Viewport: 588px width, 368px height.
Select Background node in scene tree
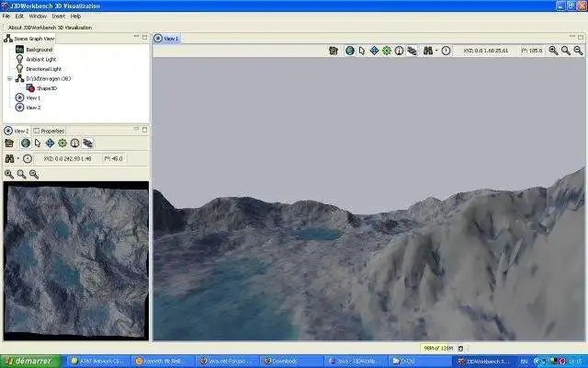pyautogui.click(x=39, y=50)
